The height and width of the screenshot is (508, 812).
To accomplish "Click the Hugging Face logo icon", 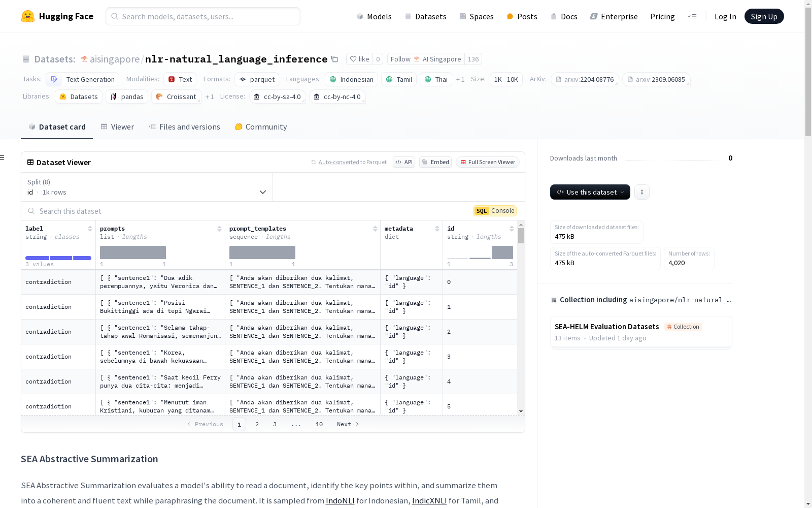I will pos(28,16).
